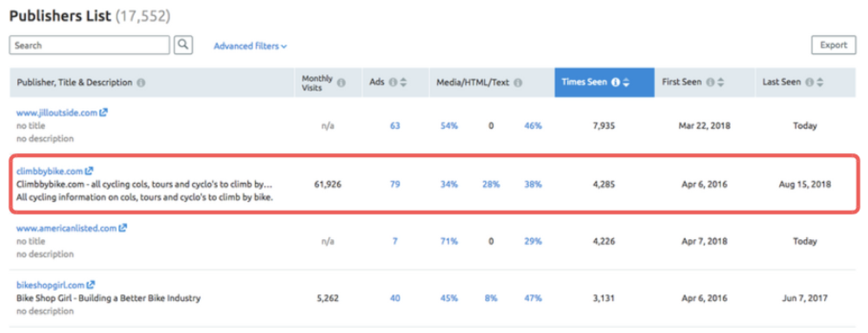Screen dimensions: 868x333
Task: Click 46% text share for jilloutside
Action: point(533,126)
